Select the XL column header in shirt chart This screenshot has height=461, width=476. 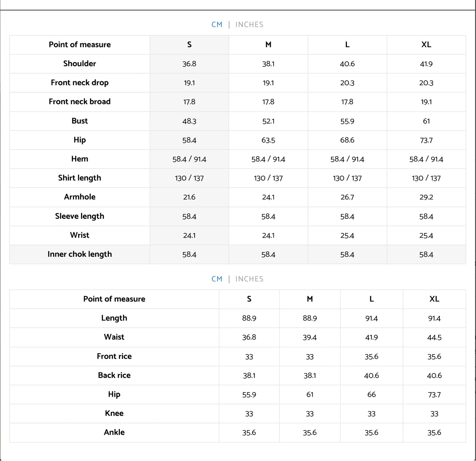point(426,45)
